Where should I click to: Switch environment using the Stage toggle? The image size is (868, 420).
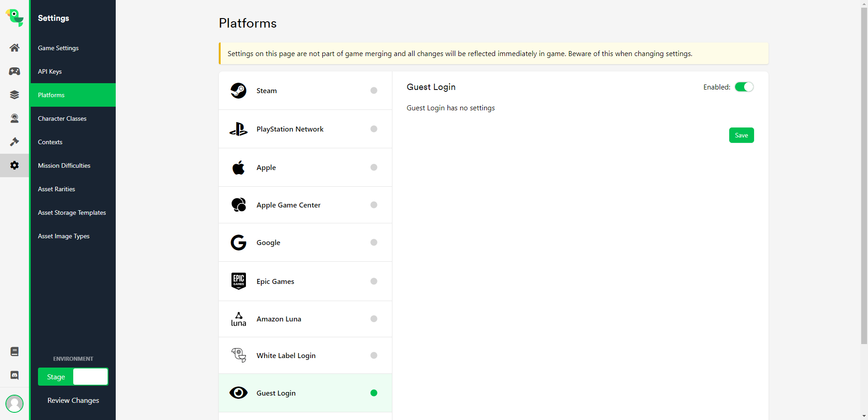(73, 377)
